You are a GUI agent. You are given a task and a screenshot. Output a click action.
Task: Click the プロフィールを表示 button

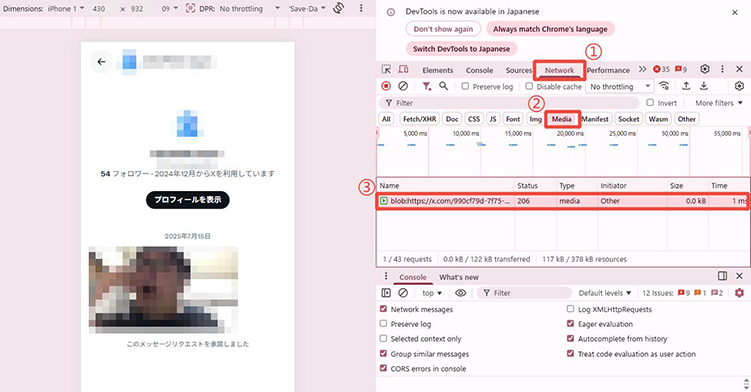[187, 199]
